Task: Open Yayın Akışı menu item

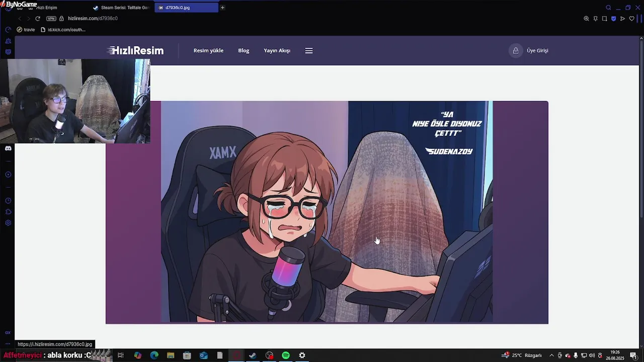Action: [277, 50]
